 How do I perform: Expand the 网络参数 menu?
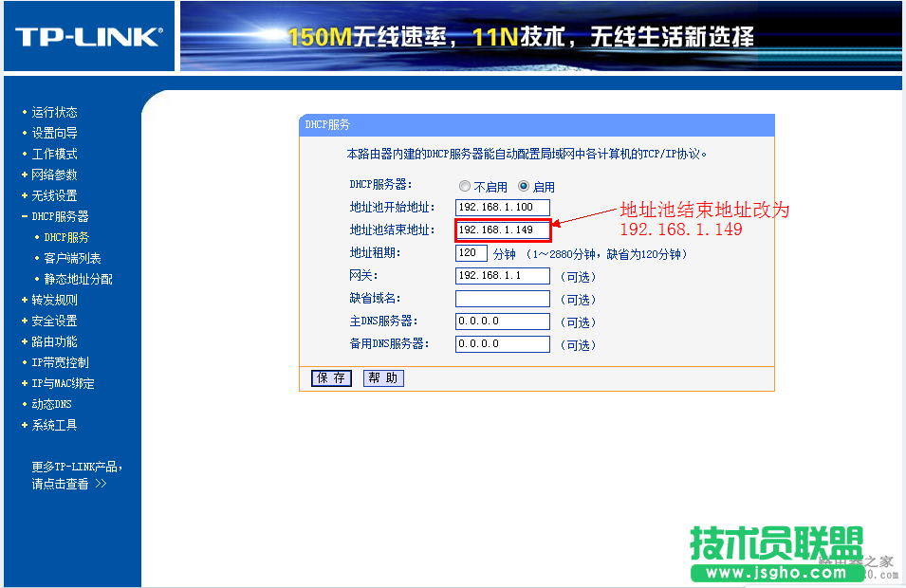pos(54,175)
